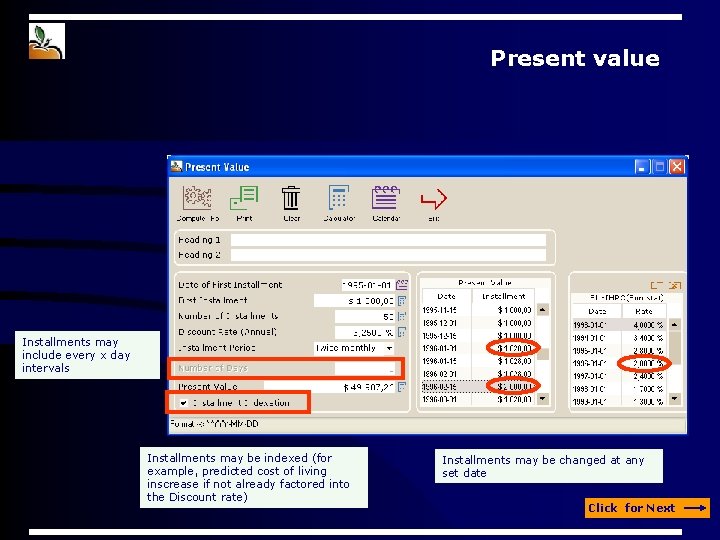Viewport: 720px width, 540px height.
Task: Click calculator icon beside Discount Rate
Action: click(402, 332)
